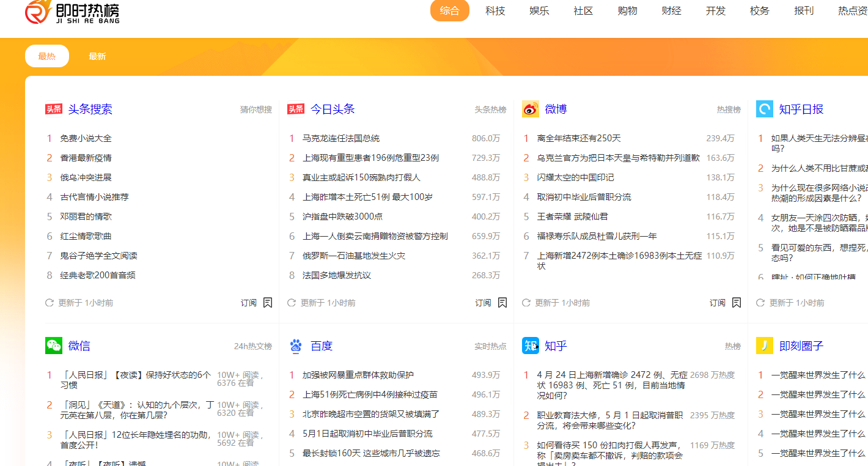Open 福禄寿乐队成员杜雪儿获刑一年 topic

(x=597, y=236)
